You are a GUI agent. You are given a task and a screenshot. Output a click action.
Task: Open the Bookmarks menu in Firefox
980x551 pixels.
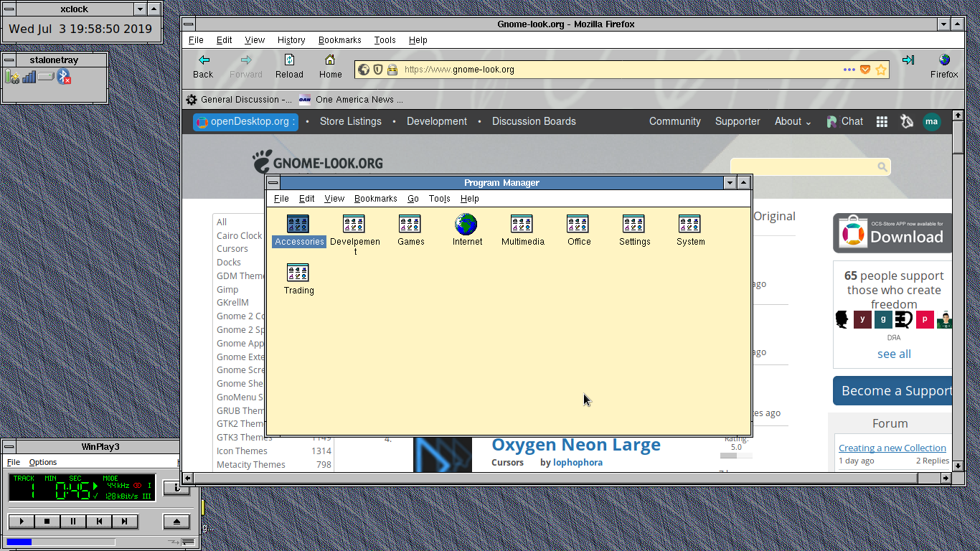tap(340, 40)
